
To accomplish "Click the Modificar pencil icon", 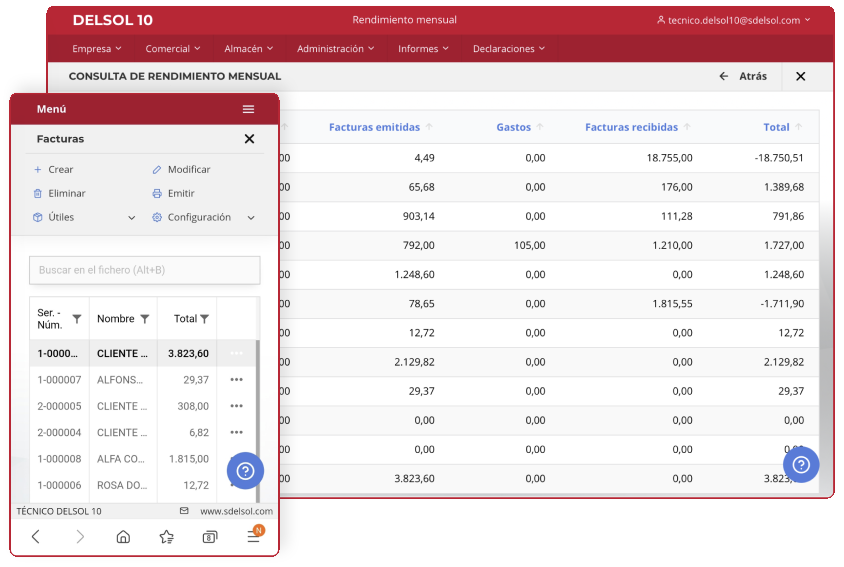I will click(x=157, y=170).
